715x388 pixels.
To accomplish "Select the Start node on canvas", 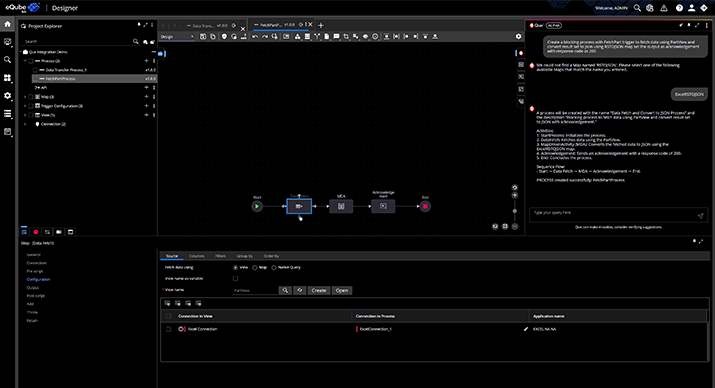I will [257, 207].
